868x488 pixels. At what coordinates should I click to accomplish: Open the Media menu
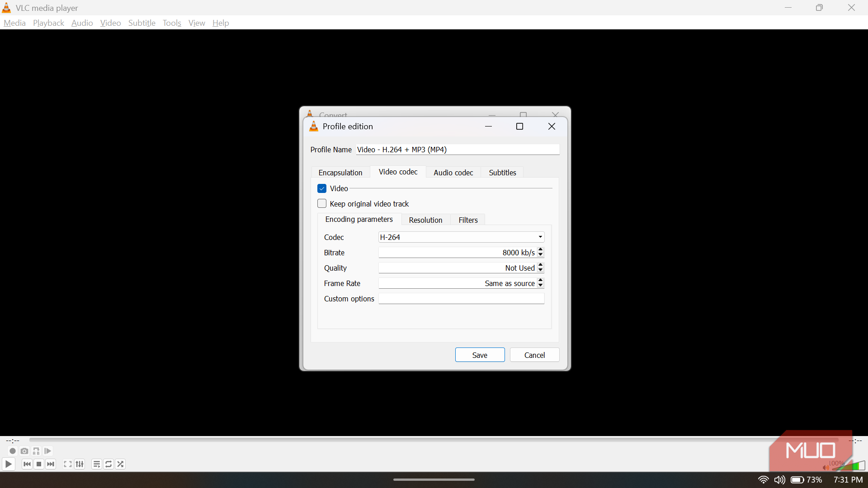pos(14,23)
